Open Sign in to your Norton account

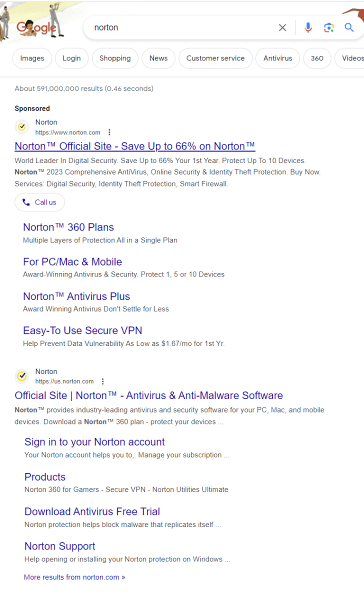pyautogui.click(x=94, y=442)
